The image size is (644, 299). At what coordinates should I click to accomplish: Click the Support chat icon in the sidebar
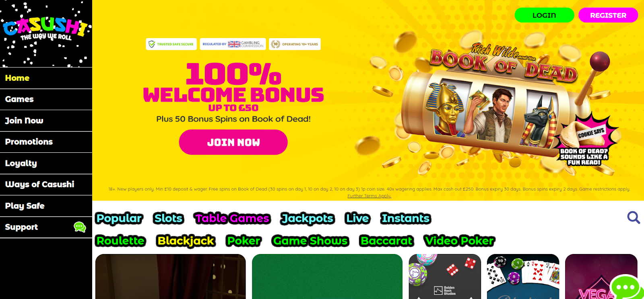80,227
